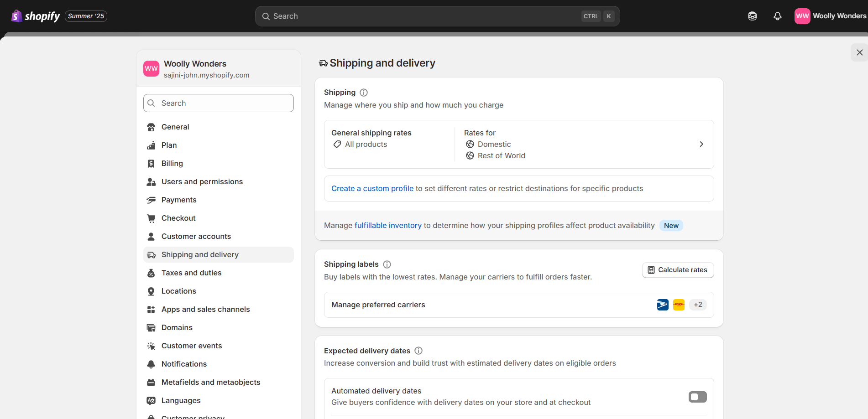Click the Shopify logo
This screenshot has width=868, height=419.
point(36,16)
